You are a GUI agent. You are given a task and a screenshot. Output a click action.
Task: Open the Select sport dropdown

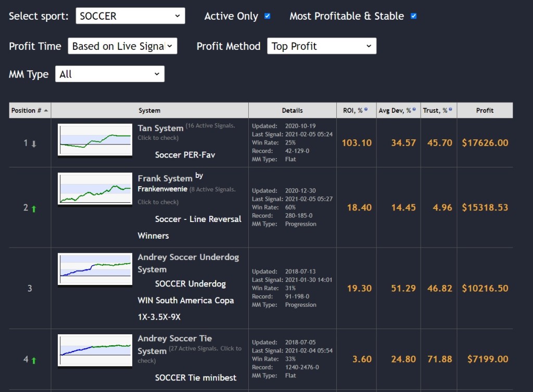click(130, 16)
